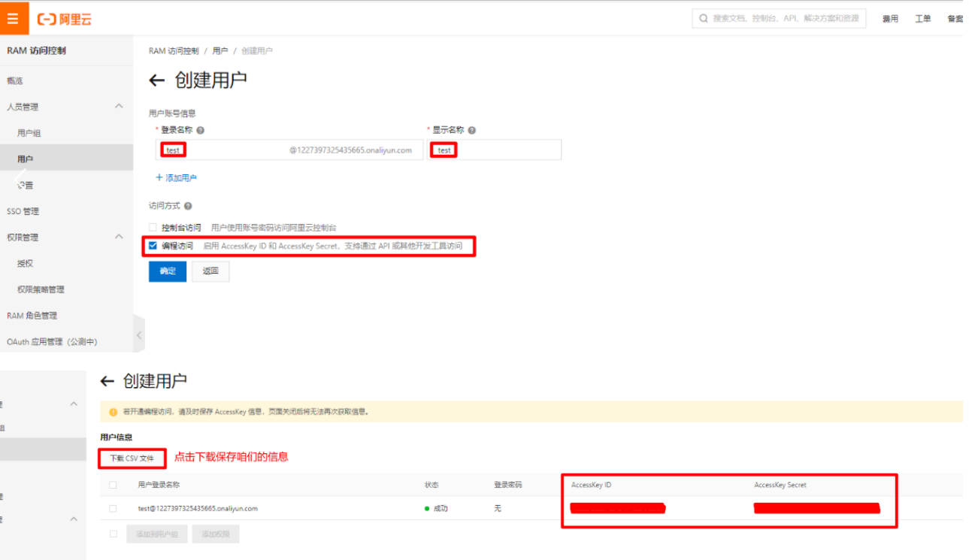Enable the 控制台访问 checkbox
The width and height of the screenshot is (969, 560).
click(153, 227)
